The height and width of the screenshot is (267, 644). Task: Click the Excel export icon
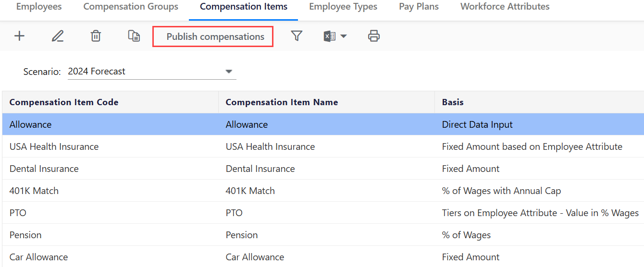(x=330, y=36)
